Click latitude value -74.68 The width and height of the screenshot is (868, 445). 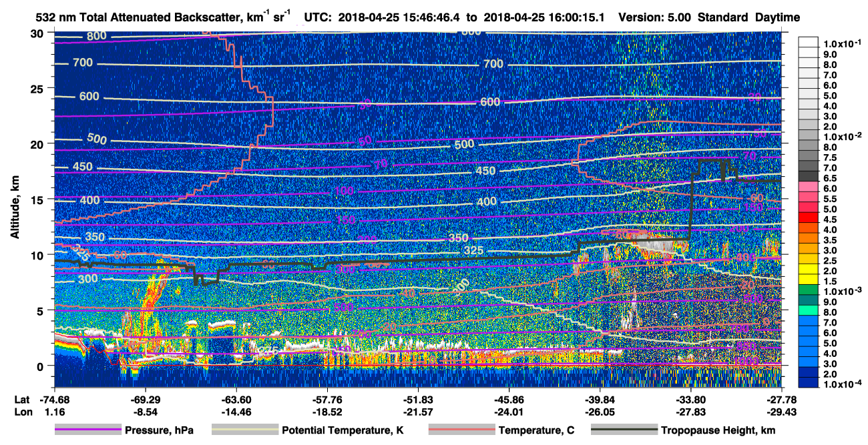[x=55, y=400]
